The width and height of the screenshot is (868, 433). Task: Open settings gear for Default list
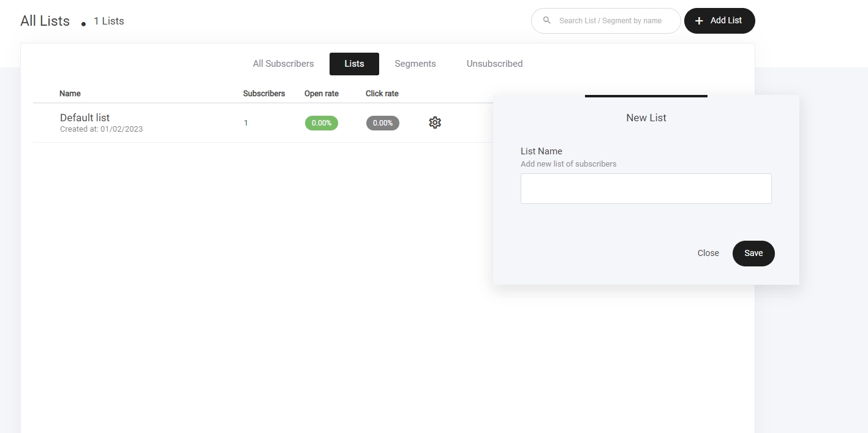[435, 122]
